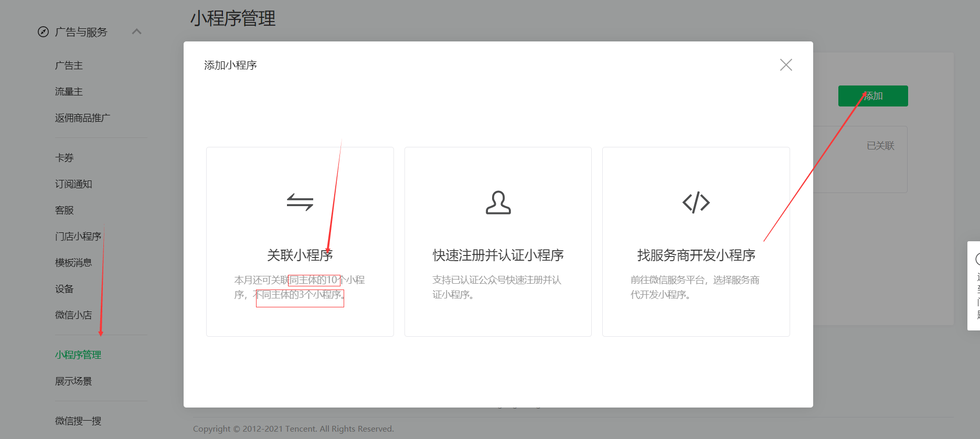
Task: Click the 添加小程序 dialog title
Action: pos(230,65)
